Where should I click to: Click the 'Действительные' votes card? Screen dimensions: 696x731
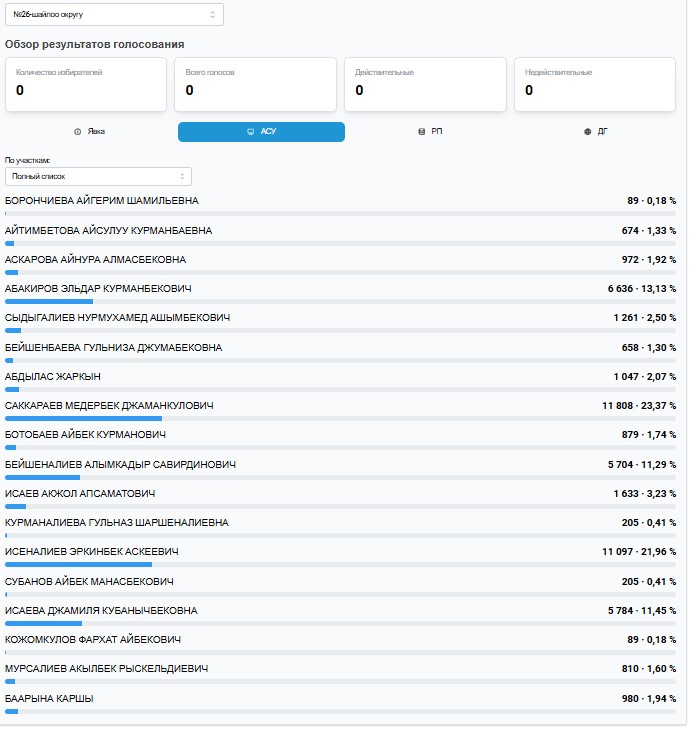coord(425,84)
